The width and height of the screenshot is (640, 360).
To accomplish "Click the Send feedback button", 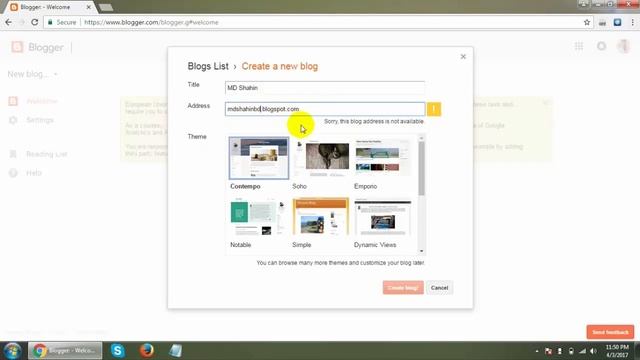I will 610,332.
